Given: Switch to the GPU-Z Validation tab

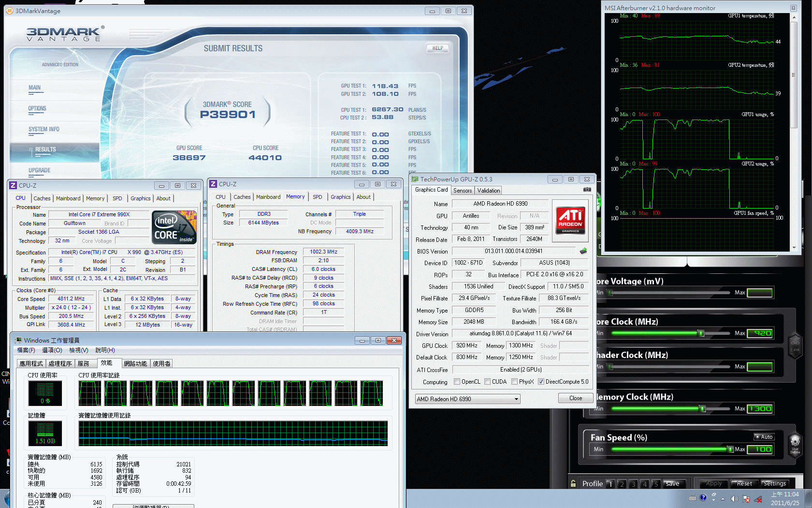Looking at the screenshot, I should 489,191.
